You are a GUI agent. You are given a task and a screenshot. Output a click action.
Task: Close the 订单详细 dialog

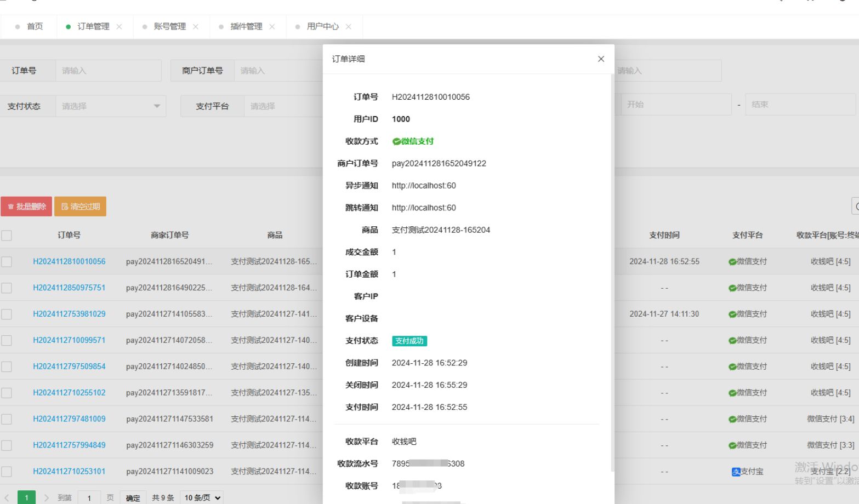click(x=601, y=59)
